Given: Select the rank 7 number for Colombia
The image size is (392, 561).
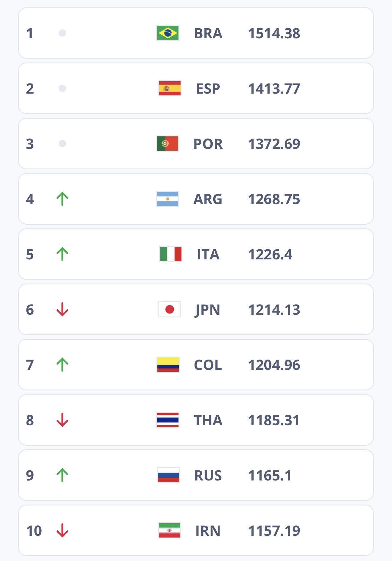Looking at the screenshot, I should pos(30,365).
